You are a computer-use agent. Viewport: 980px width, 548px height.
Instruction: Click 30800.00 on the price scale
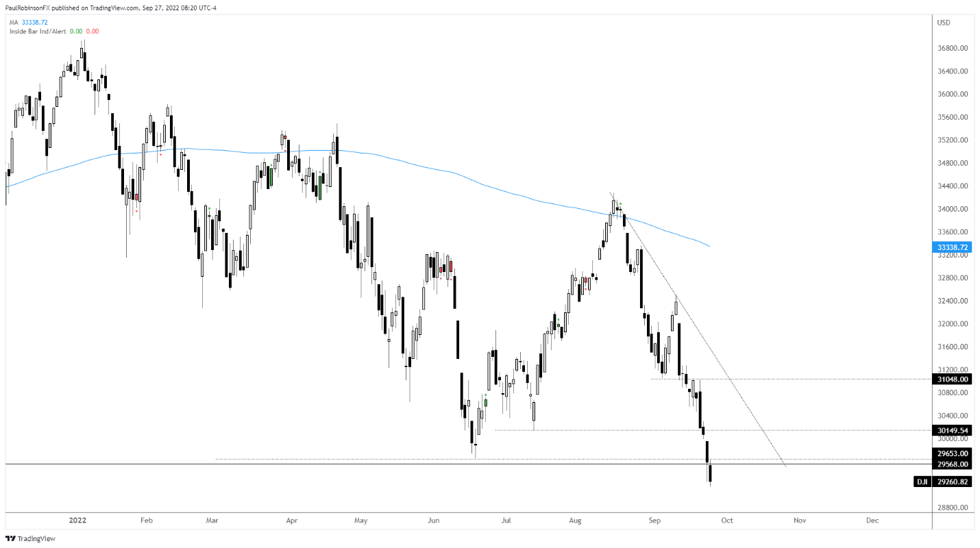click(953, 393)
